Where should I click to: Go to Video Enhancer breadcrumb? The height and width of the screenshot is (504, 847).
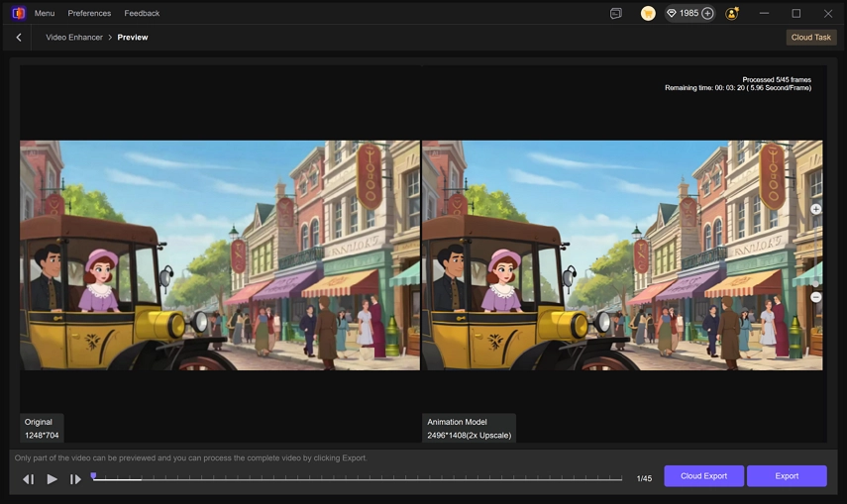[x=72, y=38]
